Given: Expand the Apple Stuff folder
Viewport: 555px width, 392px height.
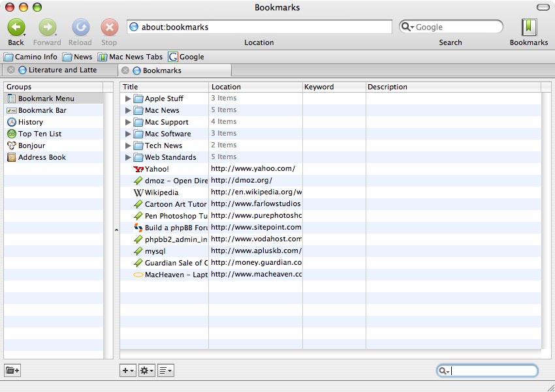Looking at the screenshot, I should tap(128, 98).
